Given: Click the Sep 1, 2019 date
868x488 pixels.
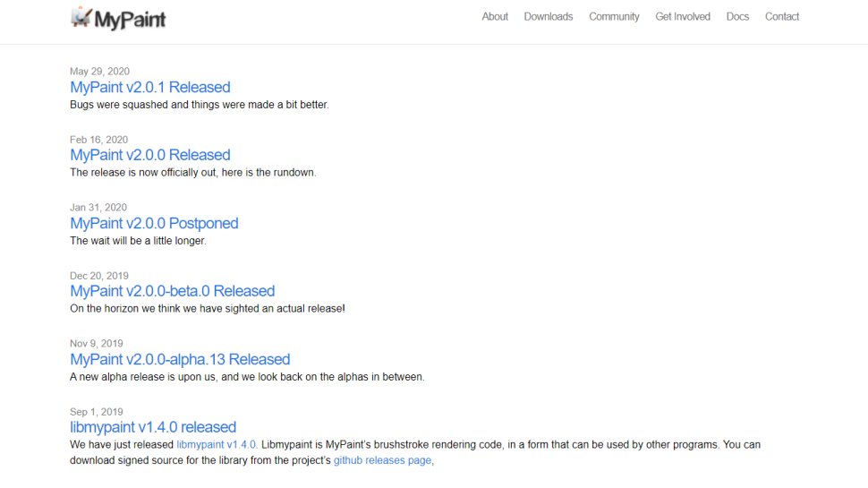Looking at the screenshot, I should (97, 412).
